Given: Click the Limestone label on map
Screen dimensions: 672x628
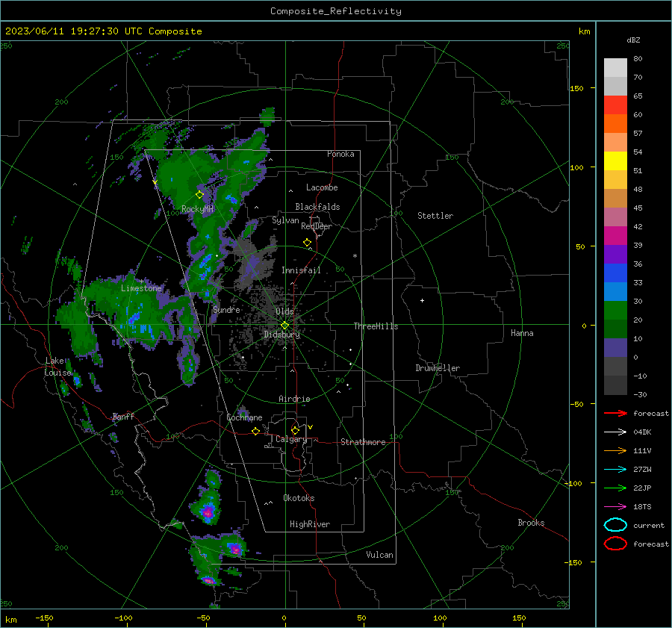Looking at the screenshot, I should tap(141, 288).
